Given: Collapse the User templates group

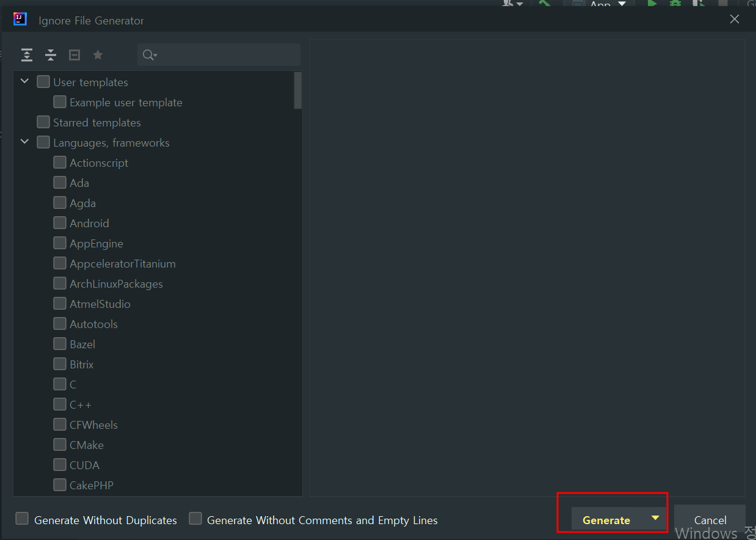Looking at the screenshot, I should [x=25, y=81].
